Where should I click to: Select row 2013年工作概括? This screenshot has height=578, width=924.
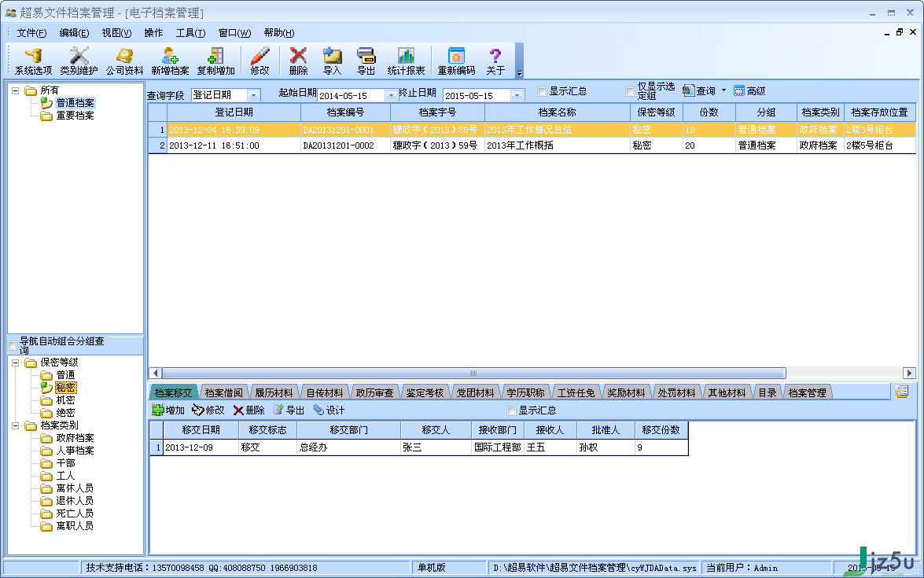532,145
